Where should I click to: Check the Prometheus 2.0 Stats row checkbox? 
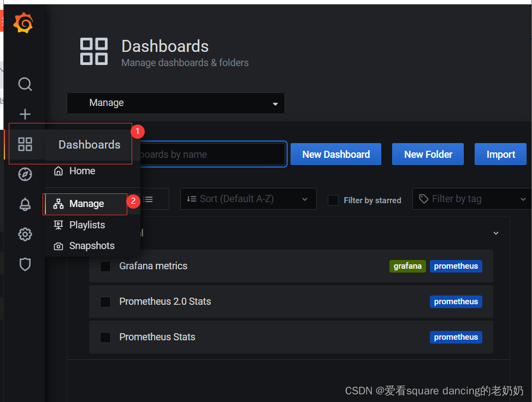105,301
